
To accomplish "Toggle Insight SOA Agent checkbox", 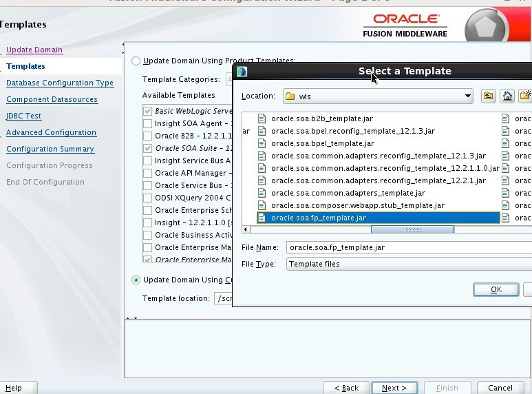I will coord(147,123).
